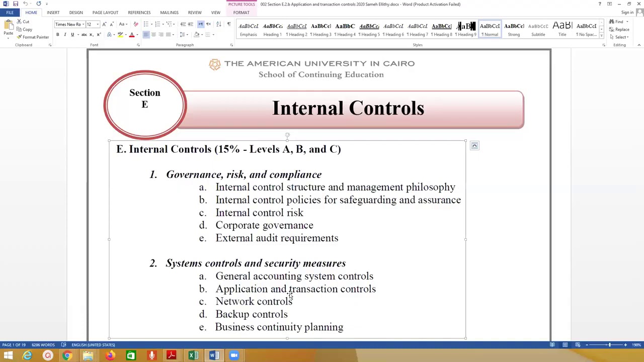This screenshot has width=644, height=362.
Task: Increase paragraph indent
Action: (190, 24)
